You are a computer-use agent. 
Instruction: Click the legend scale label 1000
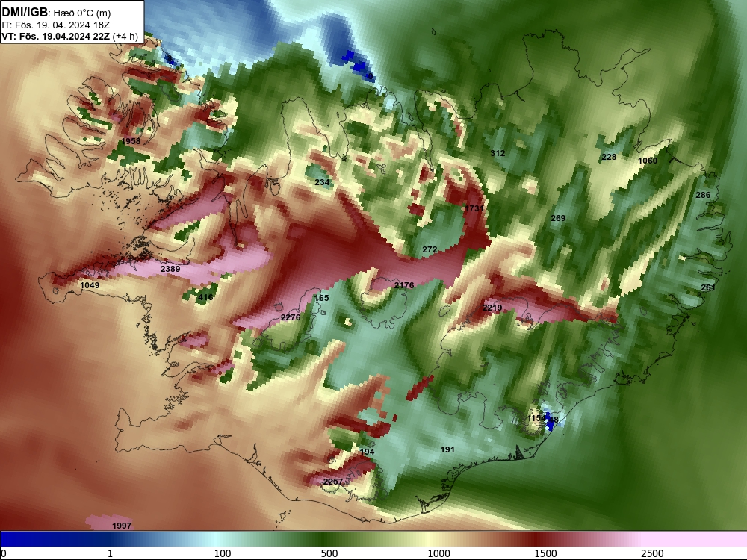438,553
